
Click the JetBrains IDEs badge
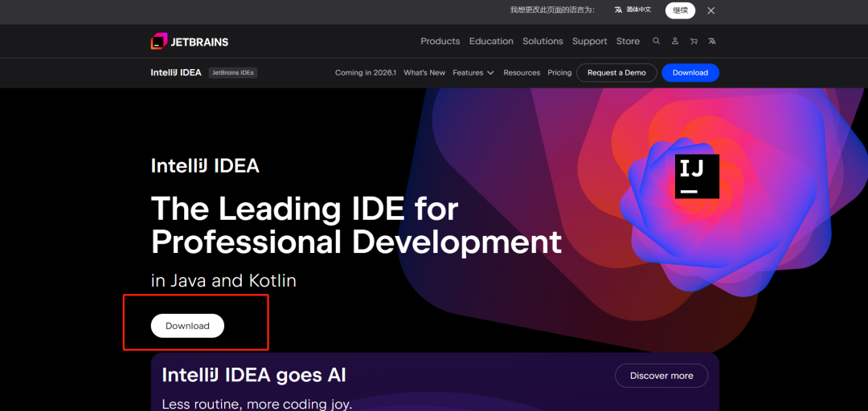[x=233, y=72]
